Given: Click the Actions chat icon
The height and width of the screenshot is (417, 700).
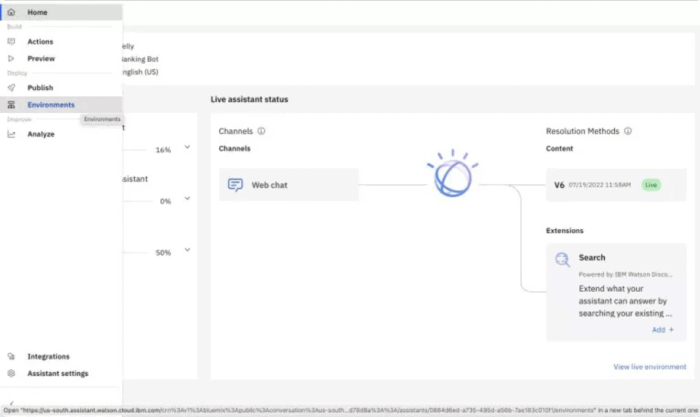Looking at the screenshot, I should 11,41.
